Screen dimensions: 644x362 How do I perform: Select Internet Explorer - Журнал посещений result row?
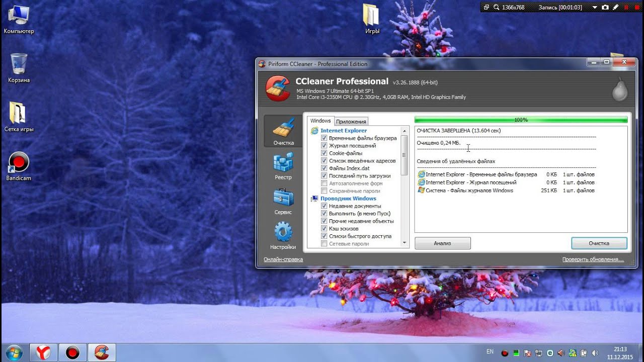(506, 183)
